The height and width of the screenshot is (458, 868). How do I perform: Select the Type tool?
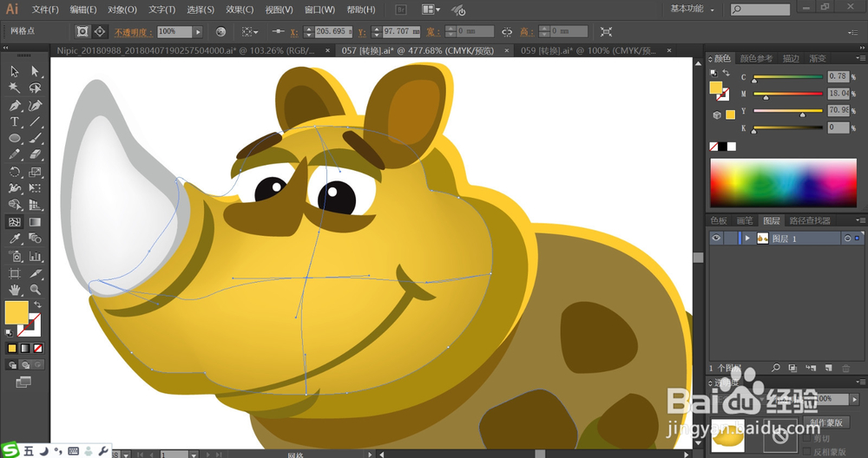tap(15, 121)
